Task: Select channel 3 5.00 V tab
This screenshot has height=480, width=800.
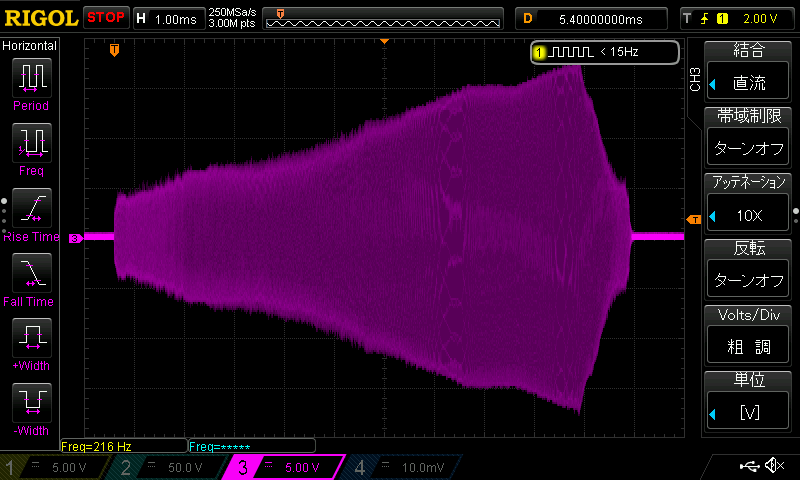Action: click(x=286, y=467)
